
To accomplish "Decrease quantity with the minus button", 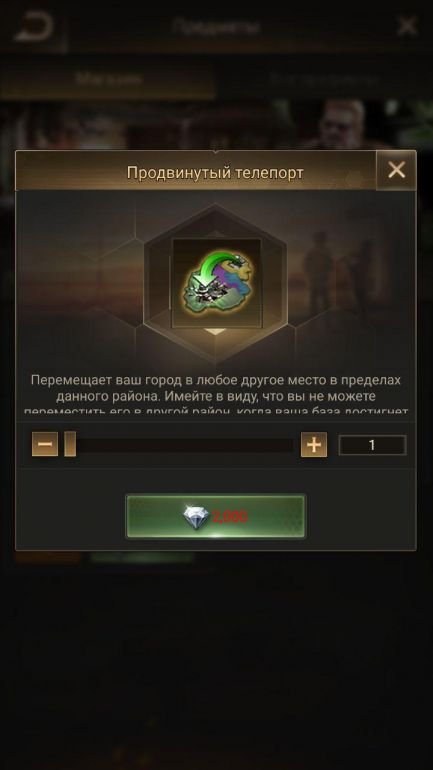I will pos(45,444).
